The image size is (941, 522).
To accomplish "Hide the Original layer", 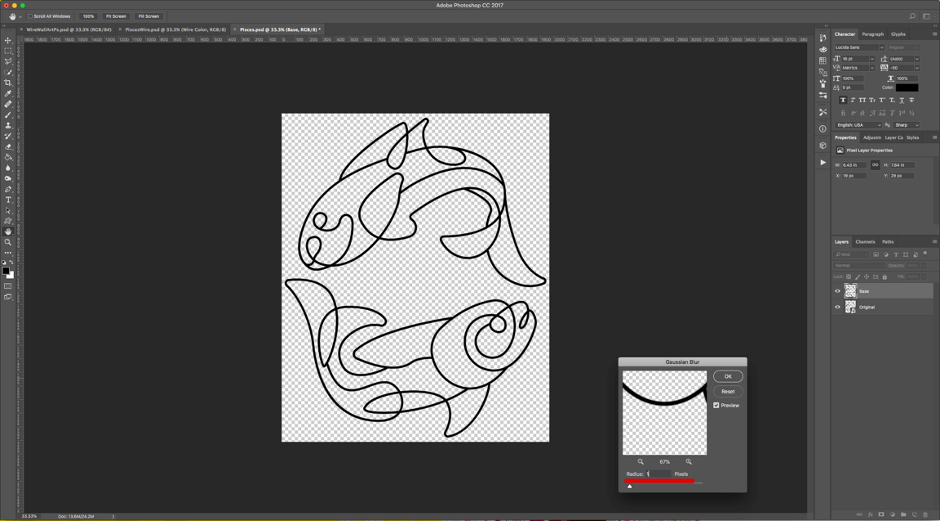I will [838, 307].
